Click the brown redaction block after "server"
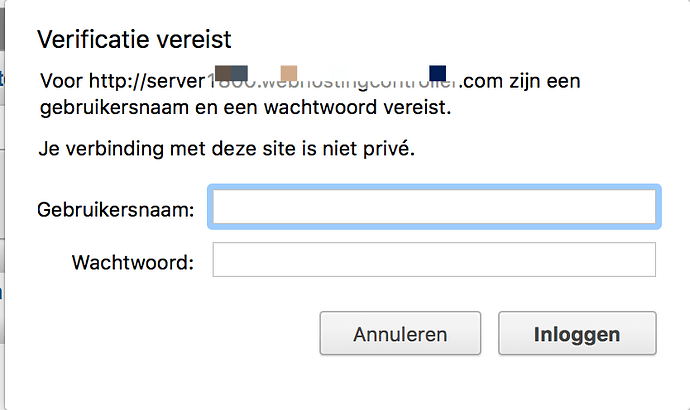690x410 pixels. pos(222,73)
